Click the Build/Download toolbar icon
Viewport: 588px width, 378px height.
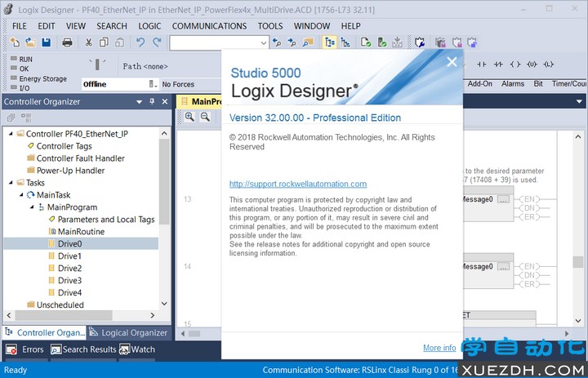click(x=397, y=42)
